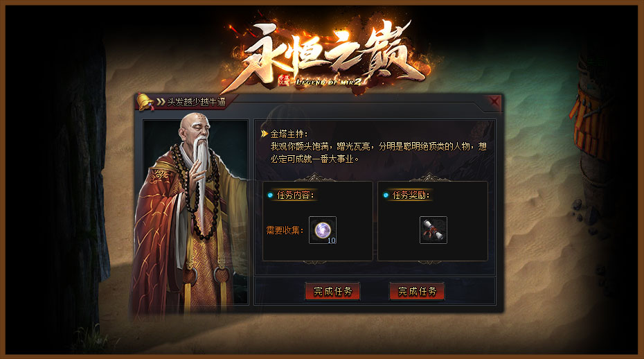
Task: Click the blue bullet next to 任务内容
Action: [x=270, y=195]
